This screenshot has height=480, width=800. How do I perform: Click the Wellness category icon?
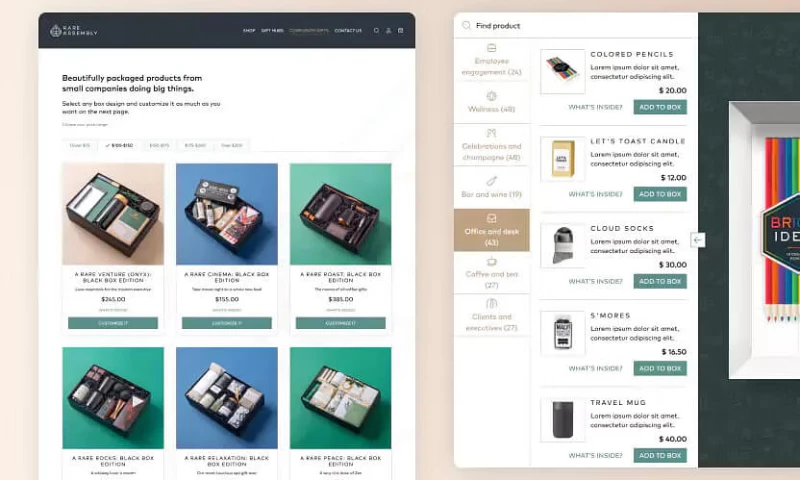(491, 96)
